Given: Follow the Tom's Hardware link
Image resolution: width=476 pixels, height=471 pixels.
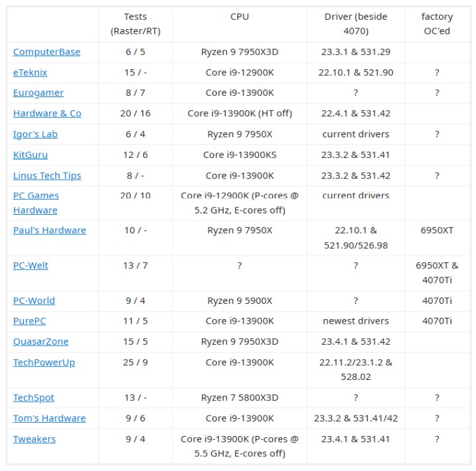Looking at the screenshot, I should (50, 418).
